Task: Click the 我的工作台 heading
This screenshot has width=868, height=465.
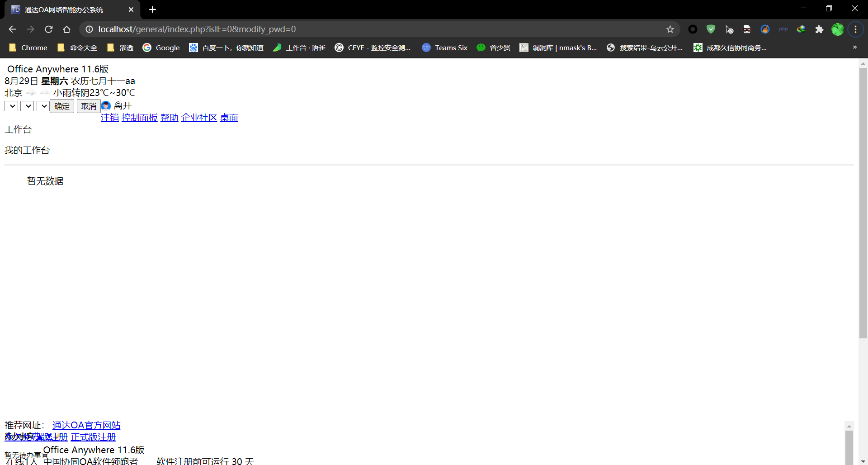Action: tap(27, 150)
